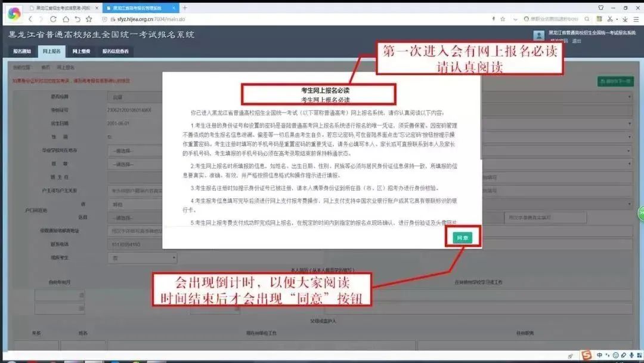Open the 现役考生 dropdown
Image resolution: width=644 pixels, height=363 pixels.
point(142,258)
